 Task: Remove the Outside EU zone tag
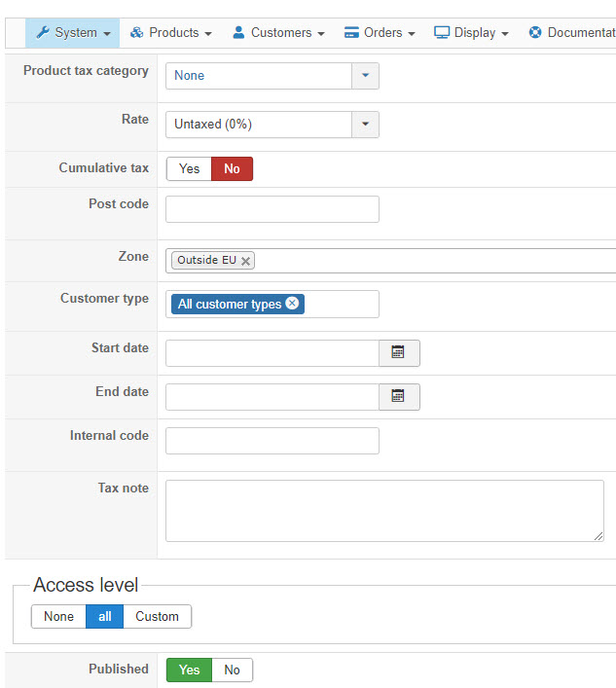pyautogui.click(x=246, y=261)
